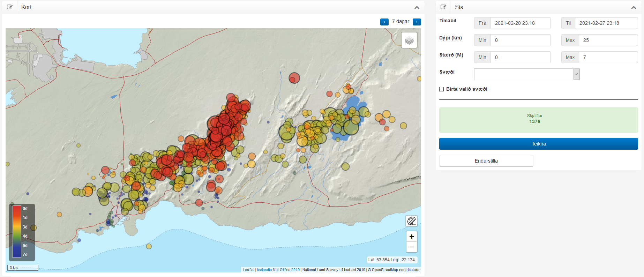Open the Svæði dropdown list
Screen dimensions: 644x277
tap(526, 74)
